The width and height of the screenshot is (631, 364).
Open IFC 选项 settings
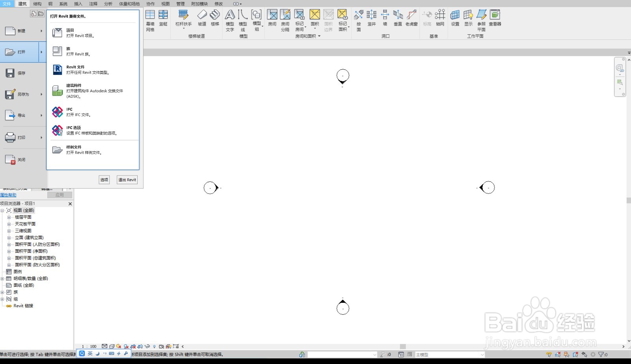[93, 131]
